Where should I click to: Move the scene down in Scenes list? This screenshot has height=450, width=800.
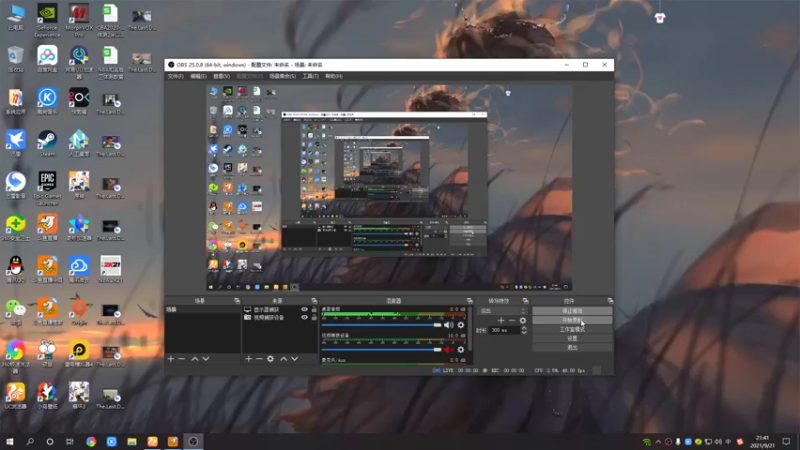(206, 359)
